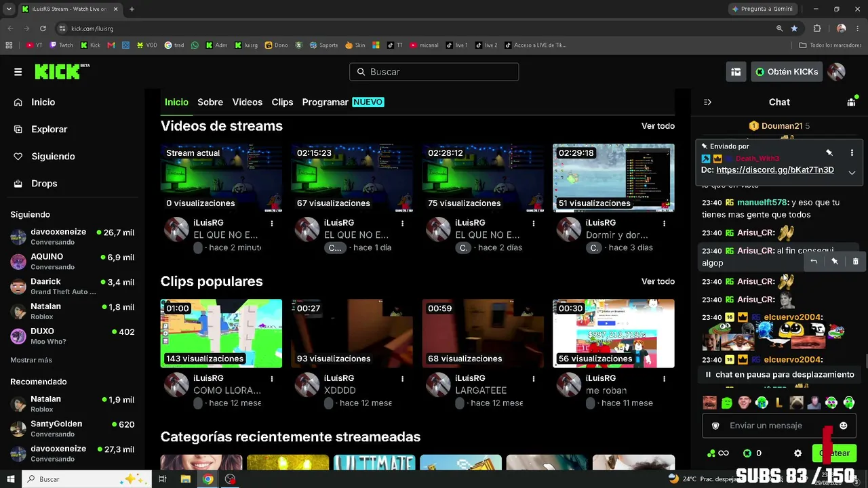
Task: Open the Chrome tab search dropdown
Action: 9,9
